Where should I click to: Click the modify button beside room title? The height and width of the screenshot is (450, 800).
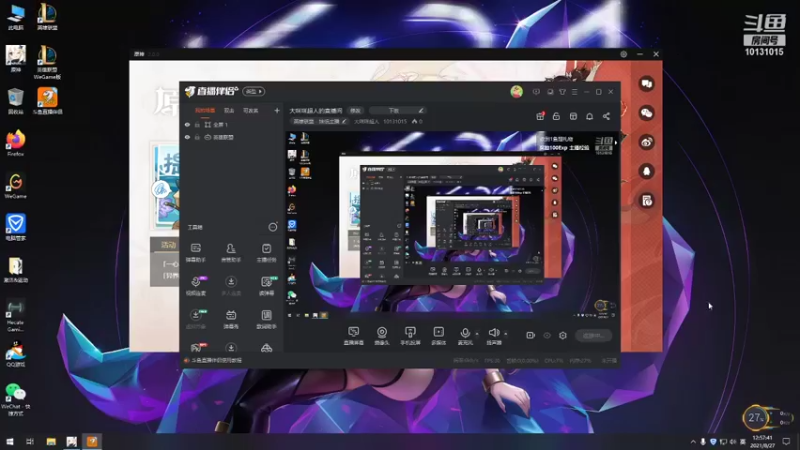coord(355,110)
